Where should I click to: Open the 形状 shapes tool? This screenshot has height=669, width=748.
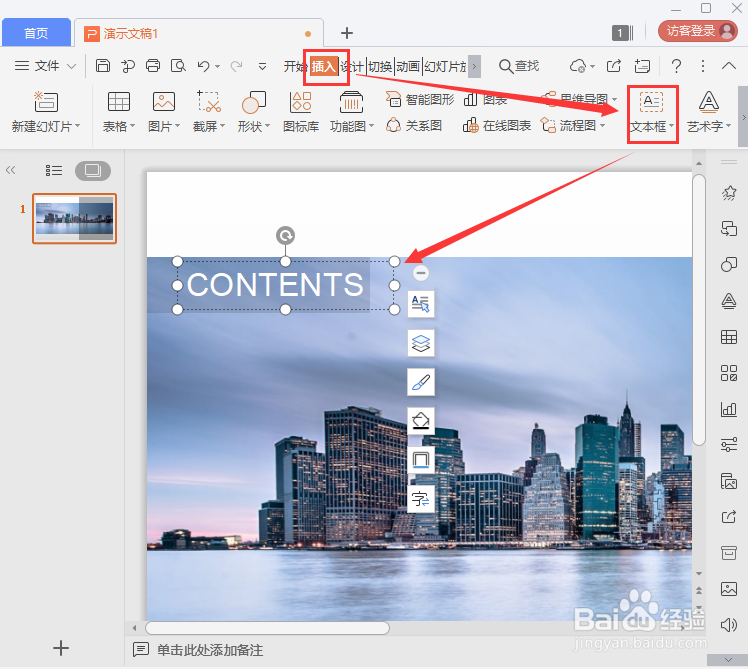click(x=253, y=112)
